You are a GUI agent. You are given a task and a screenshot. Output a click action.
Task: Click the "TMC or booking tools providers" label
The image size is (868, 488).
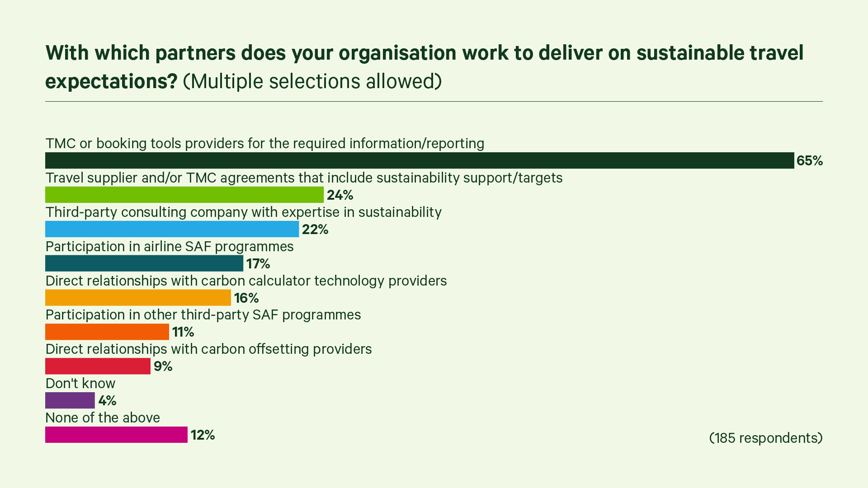[x=264, y=143]
